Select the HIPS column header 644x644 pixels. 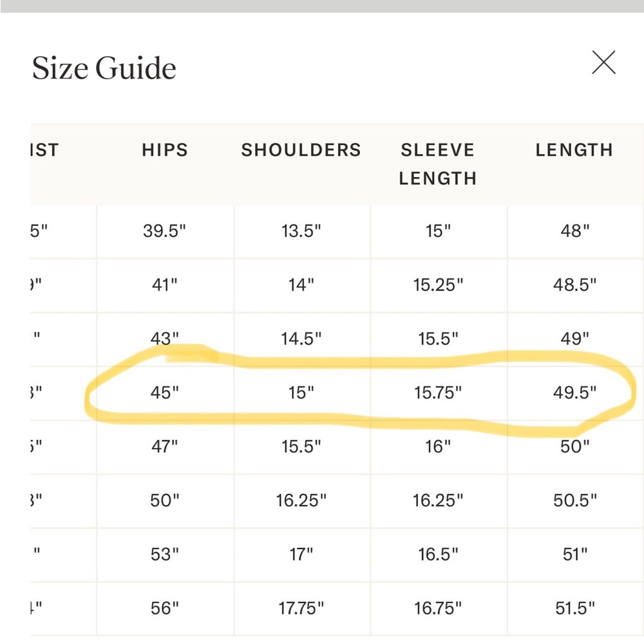click(x=165, y=150)
